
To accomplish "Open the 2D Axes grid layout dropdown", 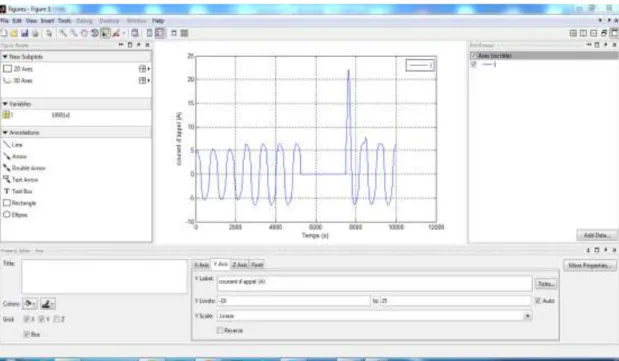I will click(x=144, y=69).
